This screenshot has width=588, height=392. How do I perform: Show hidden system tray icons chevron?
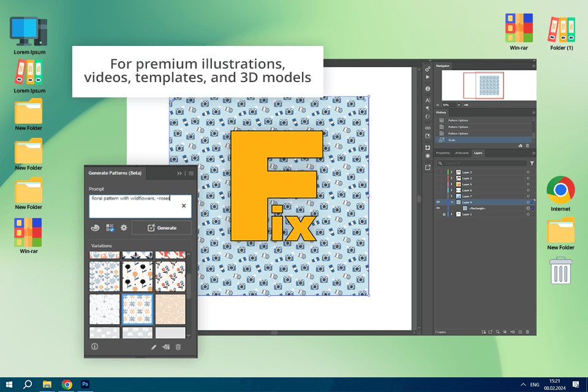click(522, 385)
